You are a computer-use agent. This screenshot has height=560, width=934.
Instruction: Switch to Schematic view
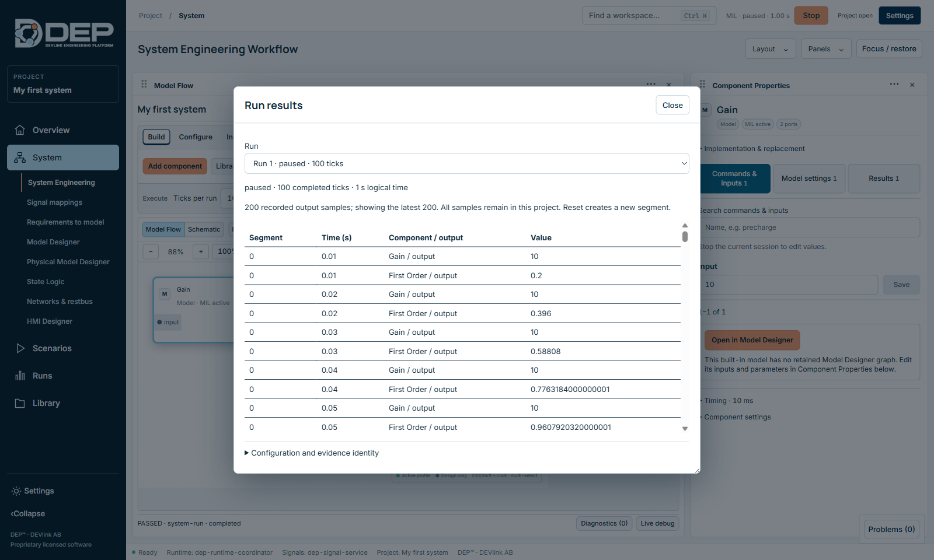point(204,229)
